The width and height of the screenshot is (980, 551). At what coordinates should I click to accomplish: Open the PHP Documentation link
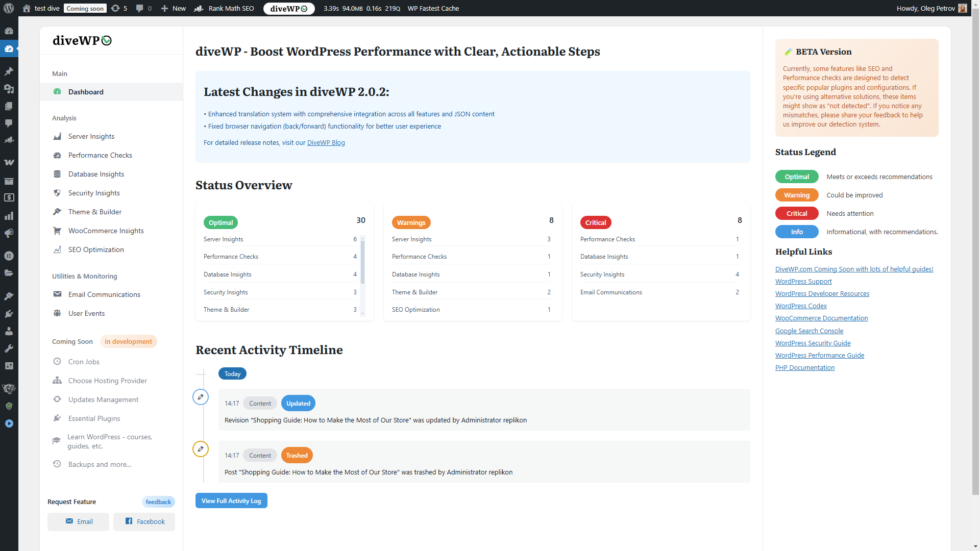[x=805, y=368]
